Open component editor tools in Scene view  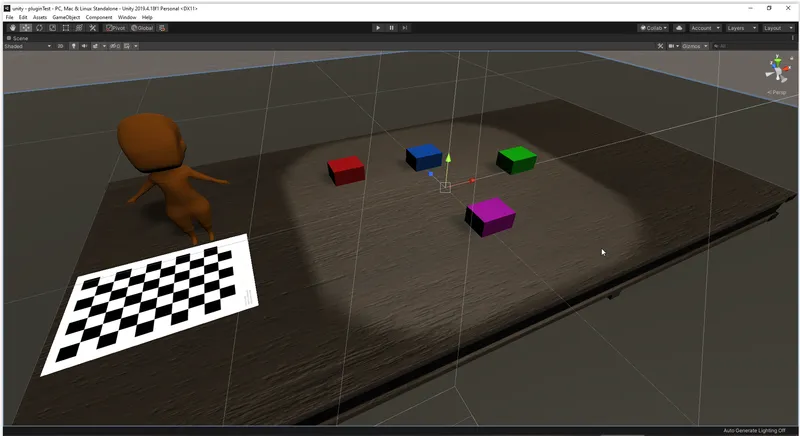pyautogui.click(x=660, y=46)
